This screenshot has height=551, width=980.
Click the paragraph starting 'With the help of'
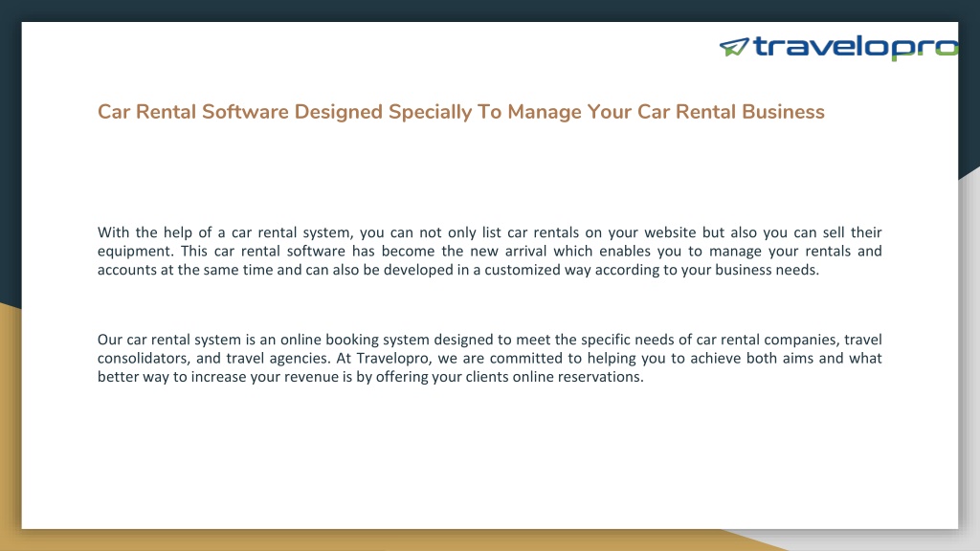point(489,252)
